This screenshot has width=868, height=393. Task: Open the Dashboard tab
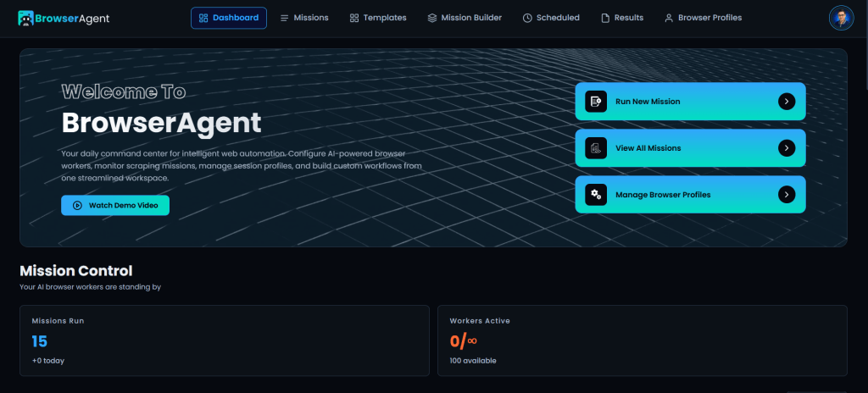[x=229, y=18]
